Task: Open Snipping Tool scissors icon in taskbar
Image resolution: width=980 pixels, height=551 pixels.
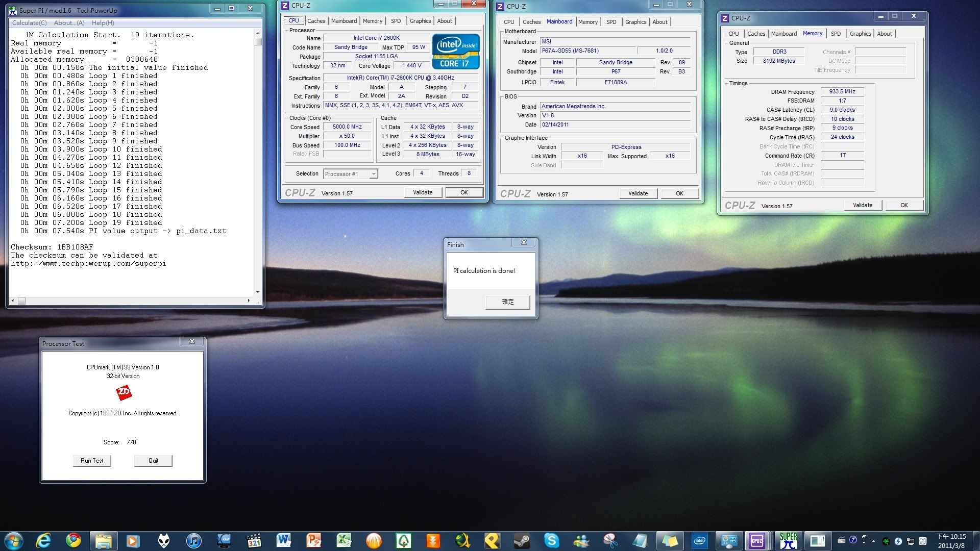Action: click(x=610, y=541)
